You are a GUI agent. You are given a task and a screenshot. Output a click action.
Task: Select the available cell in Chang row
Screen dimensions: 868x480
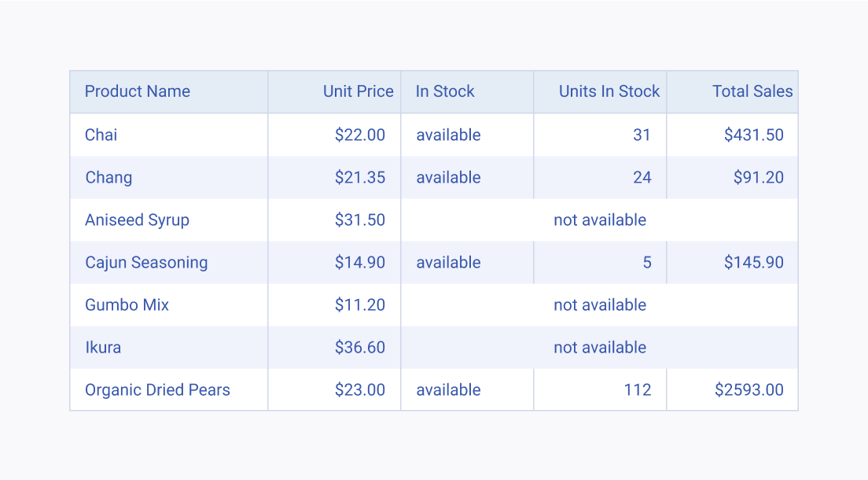tap(467, 177)
